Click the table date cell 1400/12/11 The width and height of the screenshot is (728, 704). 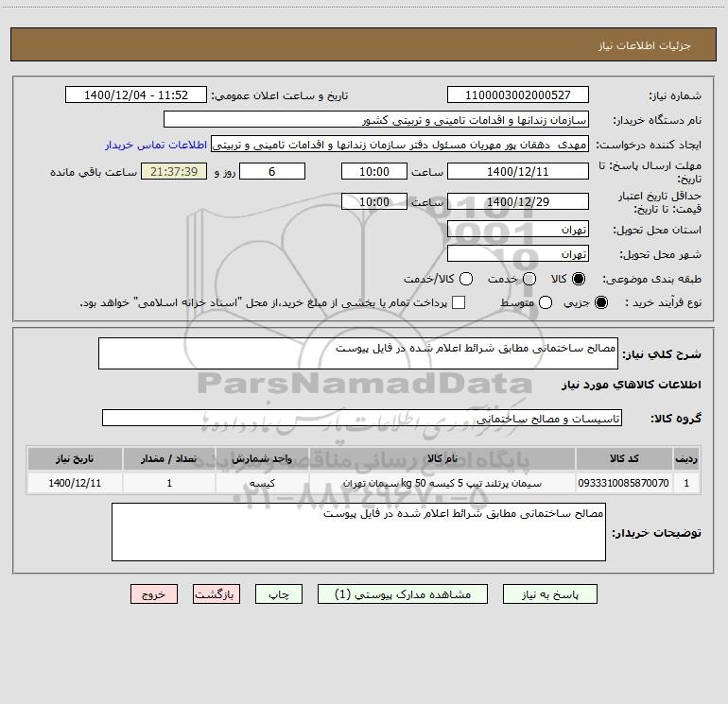[75, 483]
